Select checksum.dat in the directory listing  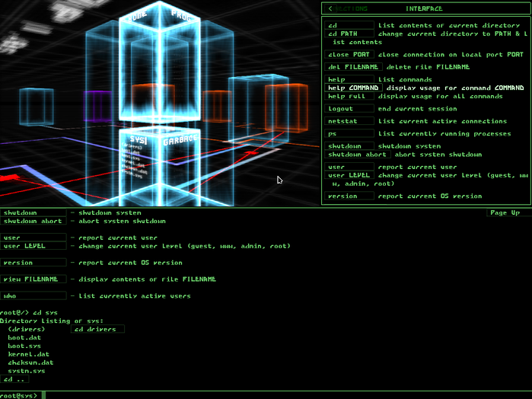[30, 362]
